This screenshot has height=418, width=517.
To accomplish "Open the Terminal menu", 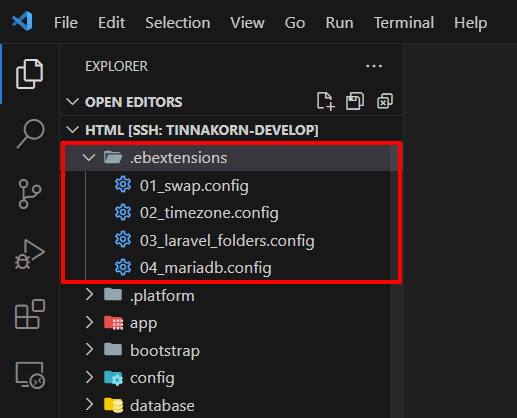I will [404, 23].
